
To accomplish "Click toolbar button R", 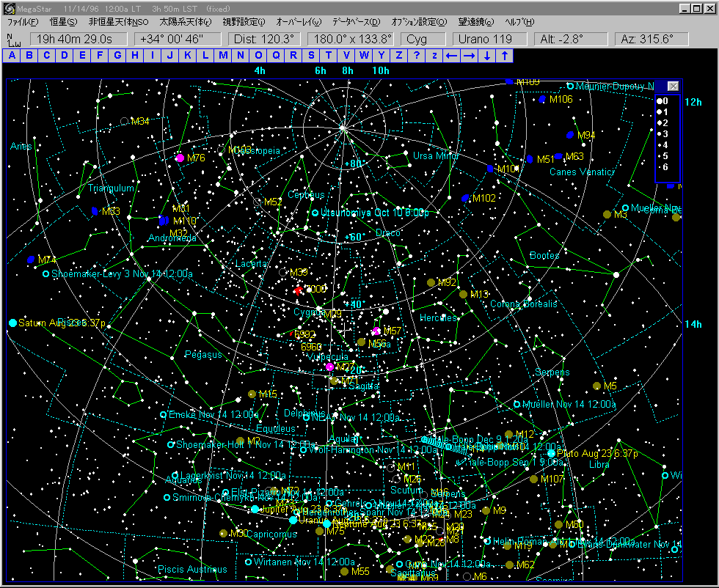I will pyautogui.click(x=293, y=56).
